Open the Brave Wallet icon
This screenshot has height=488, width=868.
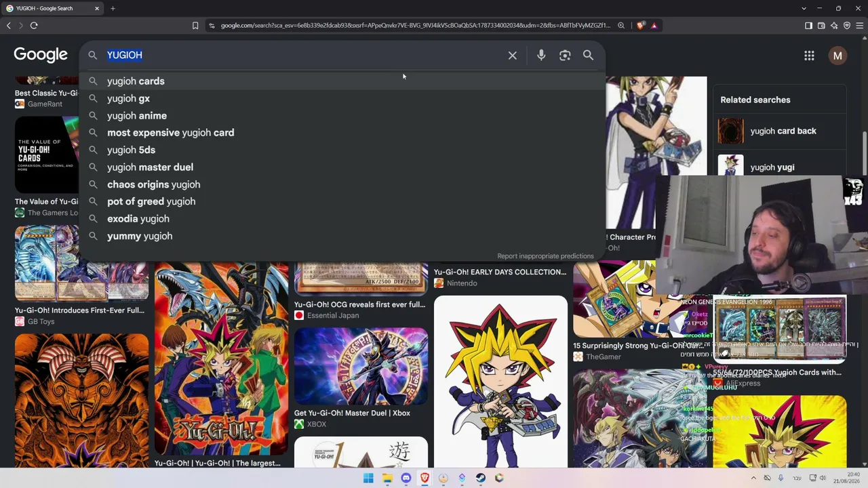coord(821,26)
